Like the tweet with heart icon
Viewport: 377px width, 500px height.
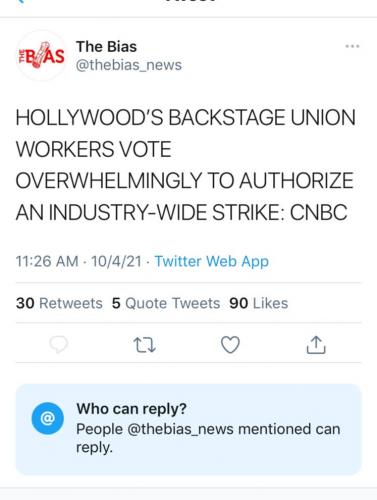[230, 345]
